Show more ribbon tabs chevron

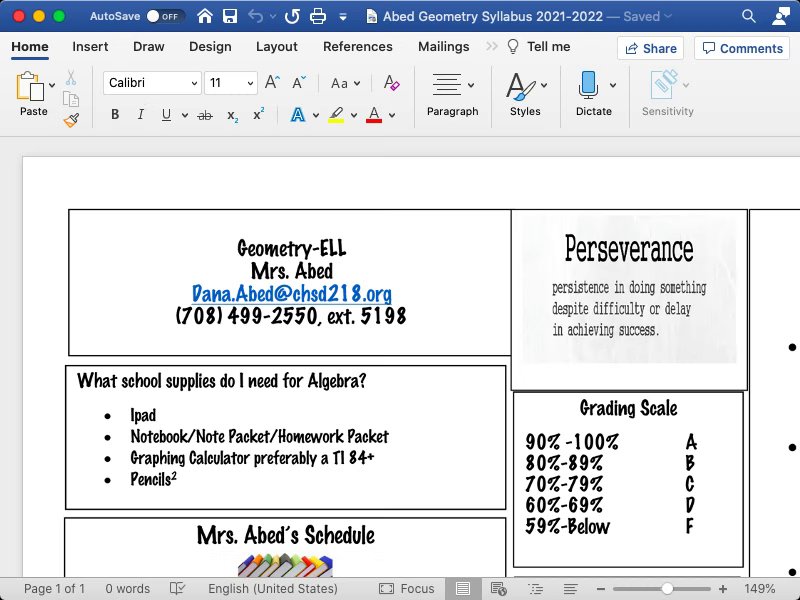tap(491, 46)
